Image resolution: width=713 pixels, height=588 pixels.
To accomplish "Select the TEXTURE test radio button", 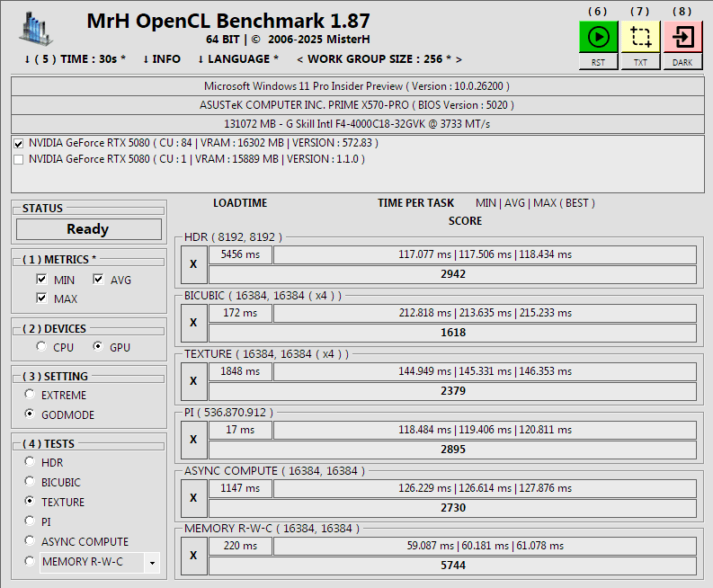I will click(x=30, y=501).
